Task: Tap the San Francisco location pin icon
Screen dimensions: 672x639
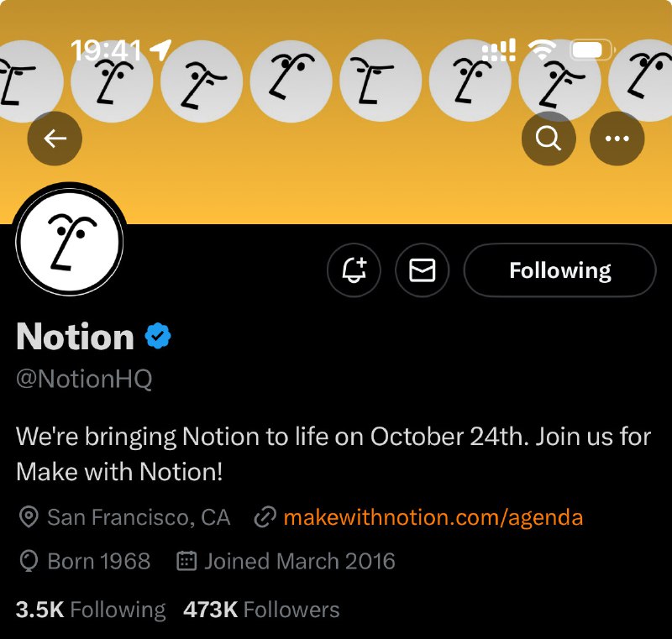Action: coord(29,517)
